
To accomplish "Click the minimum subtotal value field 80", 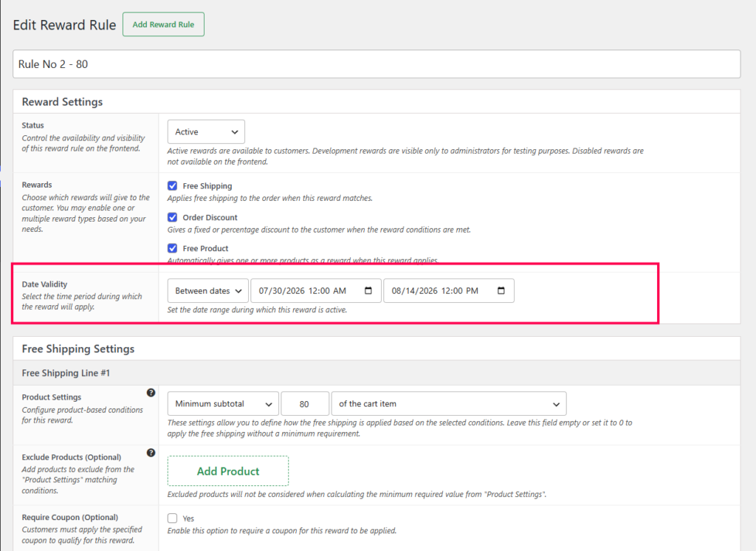I will (305, 404).
